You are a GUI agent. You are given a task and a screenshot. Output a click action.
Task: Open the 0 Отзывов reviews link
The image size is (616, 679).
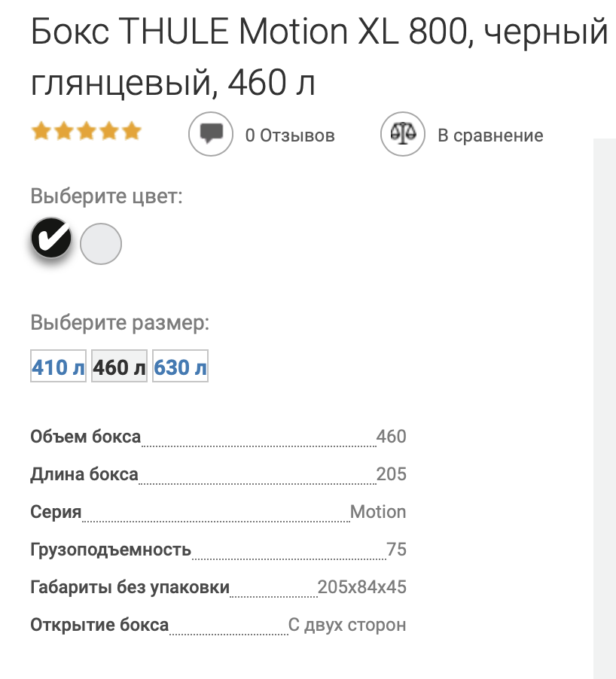tap(290, 135)
